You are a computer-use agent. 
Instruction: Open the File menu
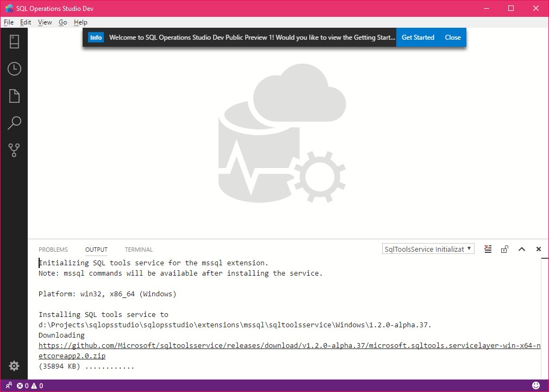click(9, 22)
